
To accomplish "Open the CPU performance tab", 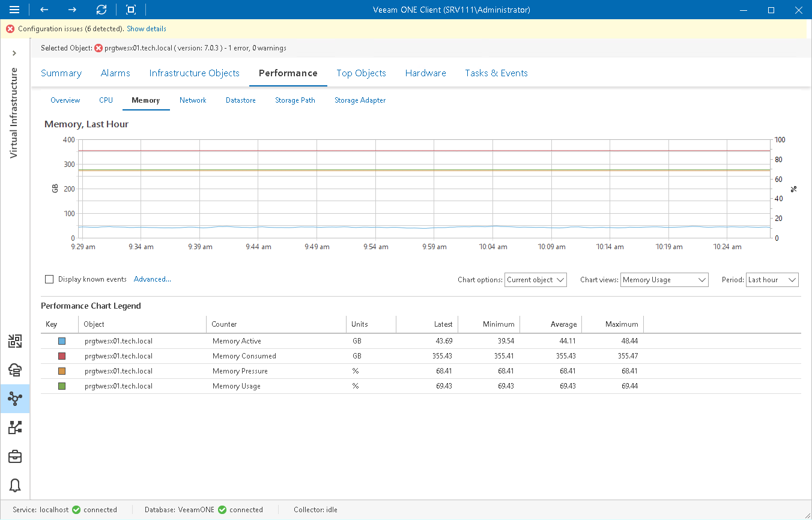I will click(106, 100).
